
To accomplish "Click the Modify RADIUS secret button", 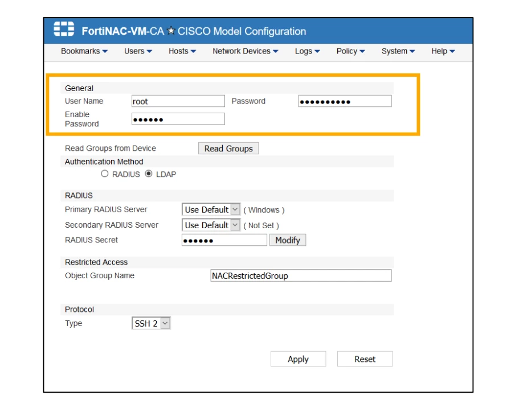I will pyautogui.click(x=288, y=240).
